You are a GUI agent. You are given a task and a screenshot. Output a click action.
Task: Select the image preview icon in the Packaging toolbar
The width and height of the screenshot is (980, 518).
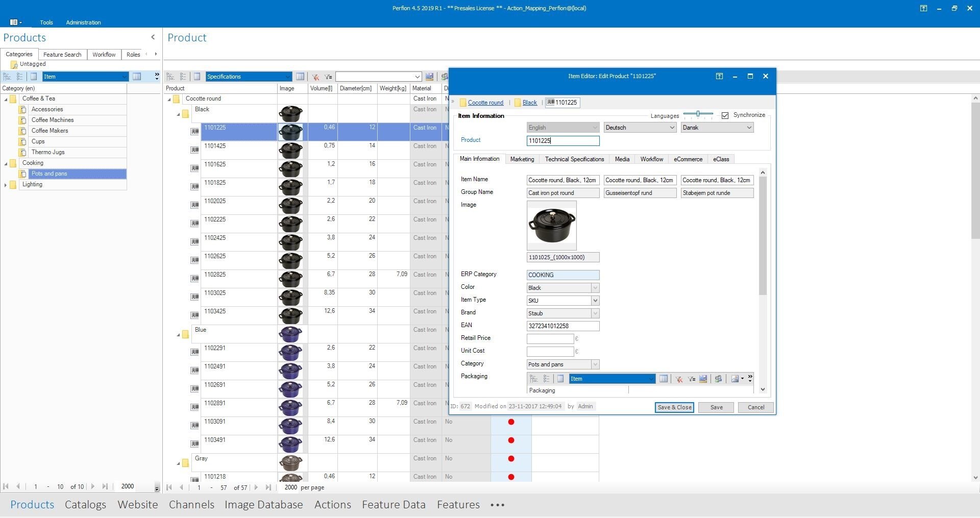735,379
